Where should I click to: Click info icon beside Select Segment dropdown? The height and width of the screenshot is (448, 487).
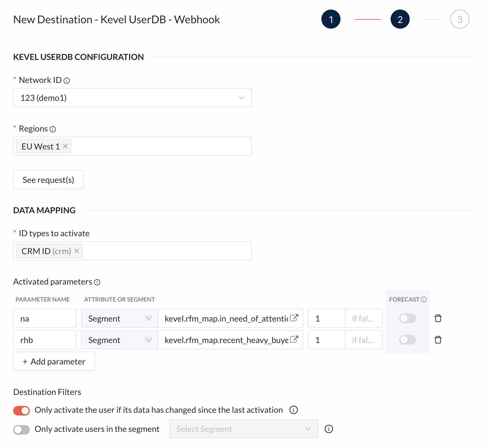coord(329,429)
